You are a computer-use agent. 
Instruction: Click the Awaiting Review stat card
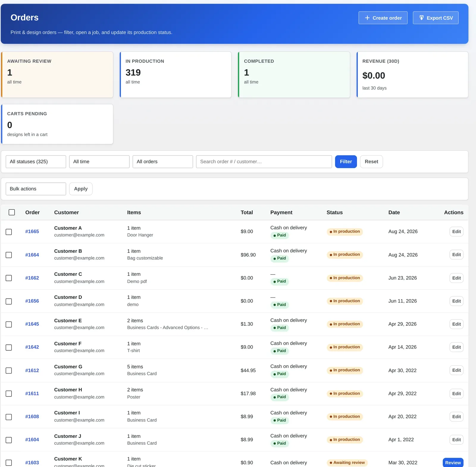57,75
